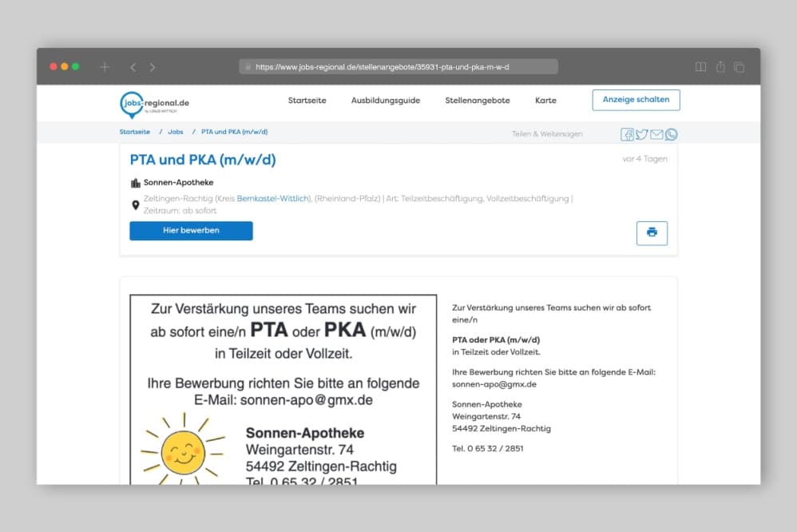Open the Bernkastel-Wittlich district link
The image size is (797, 532).
click(x=273, y=198)
